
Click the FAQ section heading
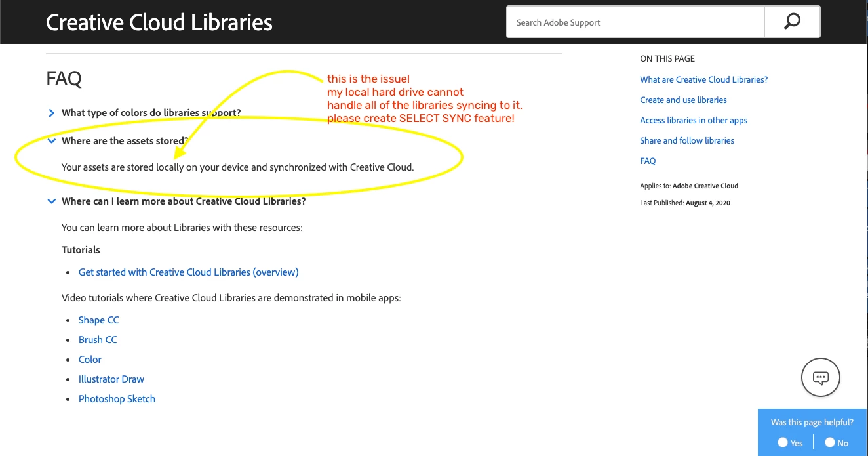(64, 79)
